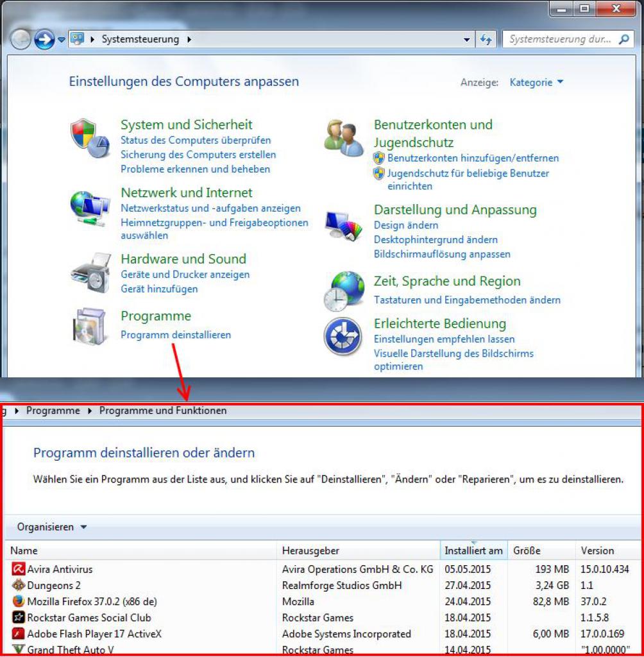The height and width of the screenshot is (657, 644).
Task: Open the Organisieren dropdown menu
Action: coord(51,527)
